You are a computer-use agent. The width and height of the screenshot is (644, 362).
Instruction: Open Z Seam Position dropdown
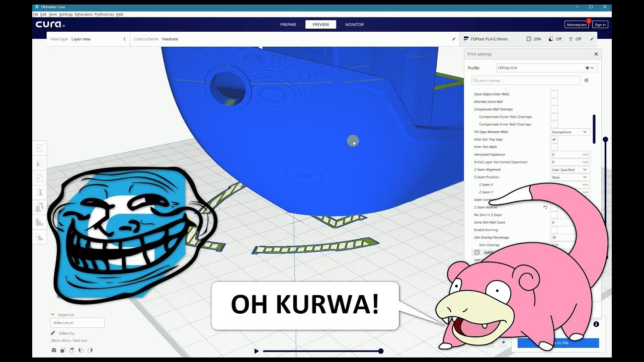[570, 177]
